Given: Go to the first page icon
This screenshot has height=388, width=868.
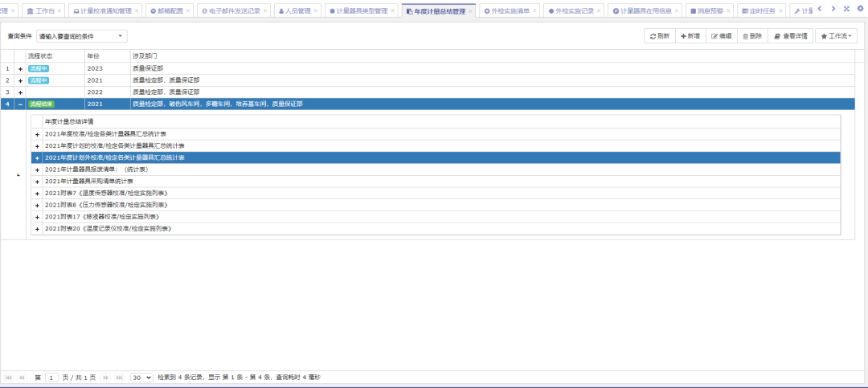Looking at the screenshot, I should (x=9, y=378).
